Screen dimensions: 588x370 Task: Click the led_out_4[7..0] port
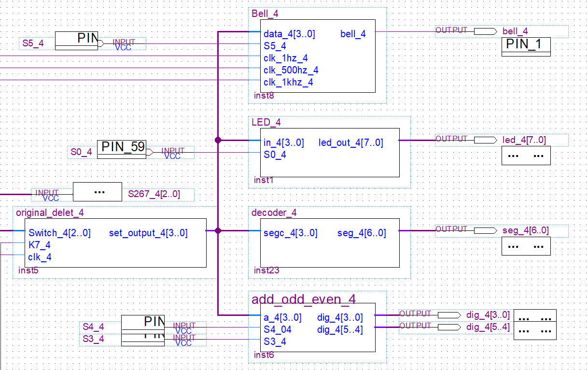[x=351, y=142]
